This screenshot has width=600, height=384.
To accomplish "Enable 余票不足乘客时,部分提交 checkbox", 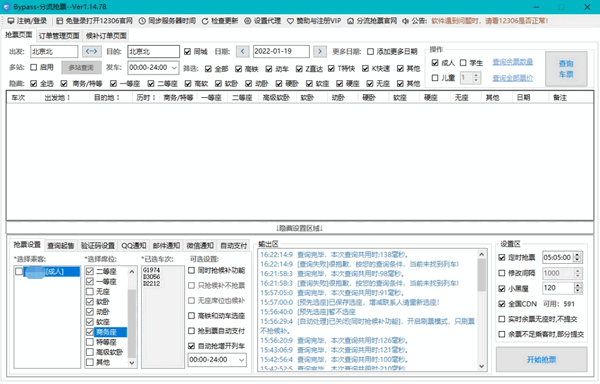I will click(x=502, y=334).
